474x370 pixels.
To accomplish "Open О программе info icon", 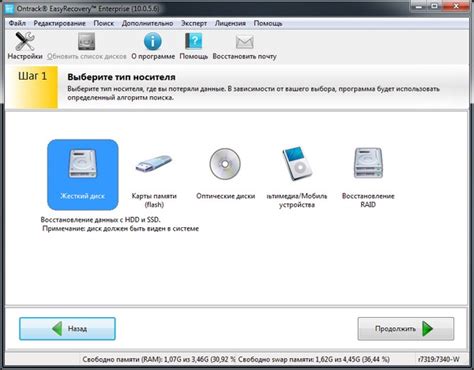I will click(x=153, y=42).
